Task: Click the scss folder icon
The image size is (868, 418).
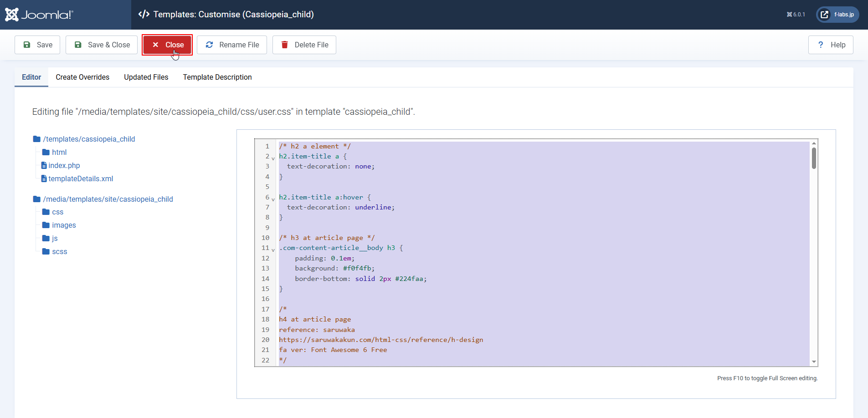Action: pos(46,251)
